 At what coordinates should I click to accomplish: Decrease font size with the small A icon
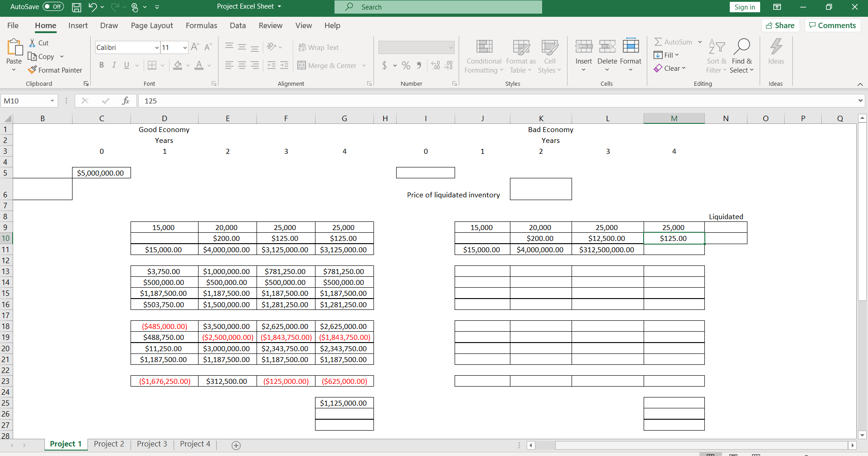208,47
